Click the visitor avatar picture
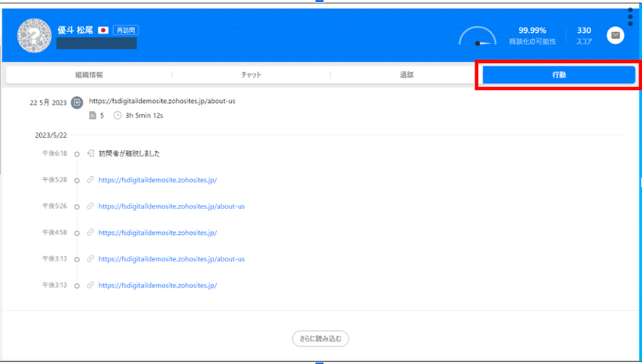Image resolution: width=642 pixels, height=364 pixels. click(34, 35)
